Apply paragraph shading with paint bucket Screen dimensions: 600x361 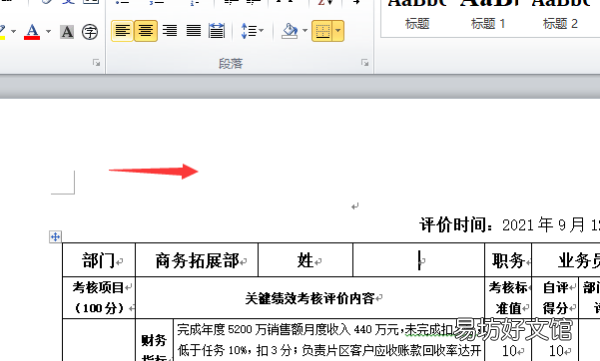(290, 31)
